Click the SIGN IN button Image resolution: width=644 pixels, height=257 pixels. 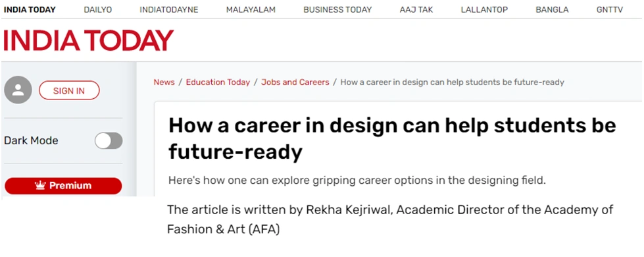pyautogui.click(x=69, y=90)
